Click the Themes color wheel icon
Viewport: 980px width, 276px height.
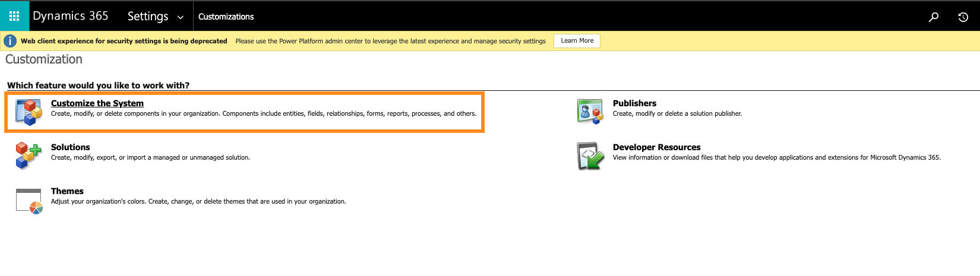tap(29, 201)
